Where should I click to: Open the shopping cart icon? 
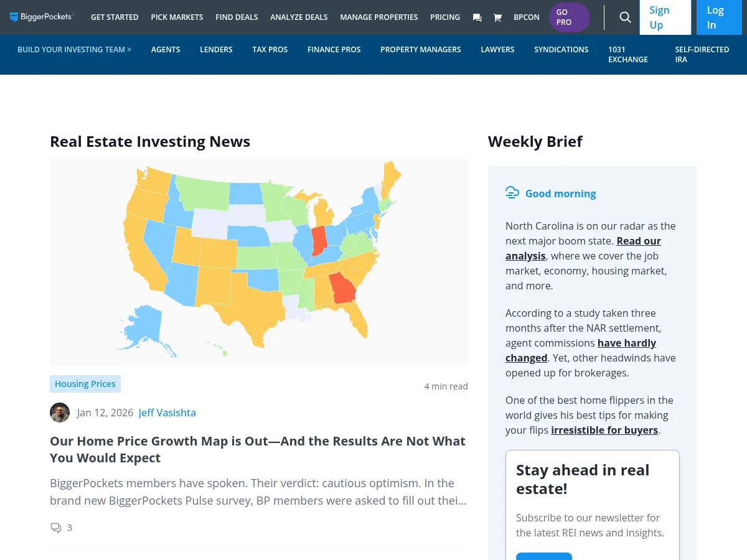click(497, 17)
